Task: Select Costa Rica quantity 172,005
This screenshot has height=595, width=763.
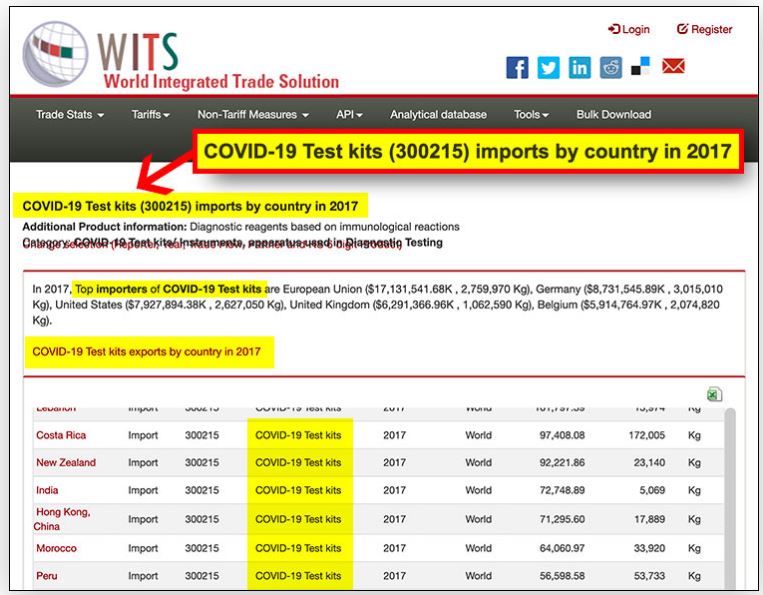Action: pos(647,435)
